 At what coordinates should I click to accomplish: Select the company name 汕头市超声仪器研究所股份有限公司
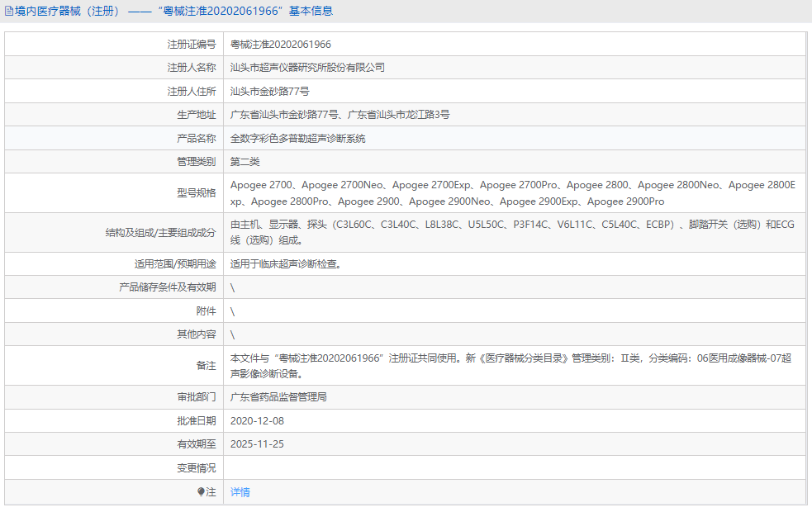click(307, 67)
